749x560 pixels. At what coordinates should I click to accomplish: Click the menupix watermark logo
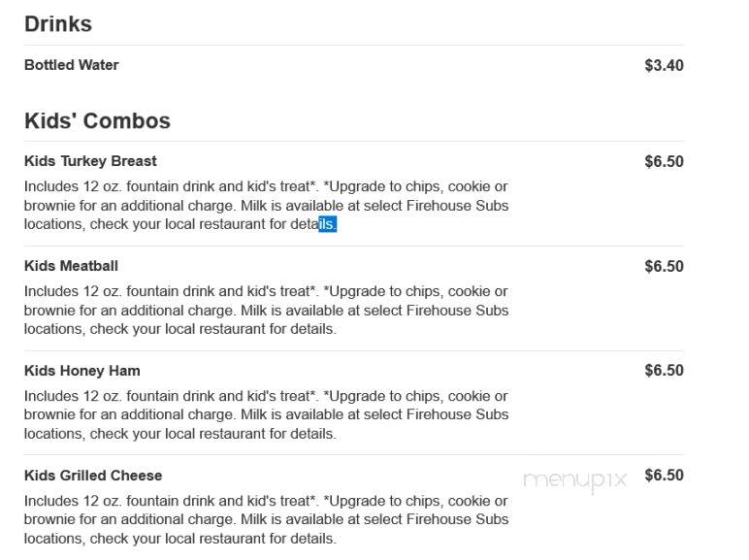pos(575,480)
